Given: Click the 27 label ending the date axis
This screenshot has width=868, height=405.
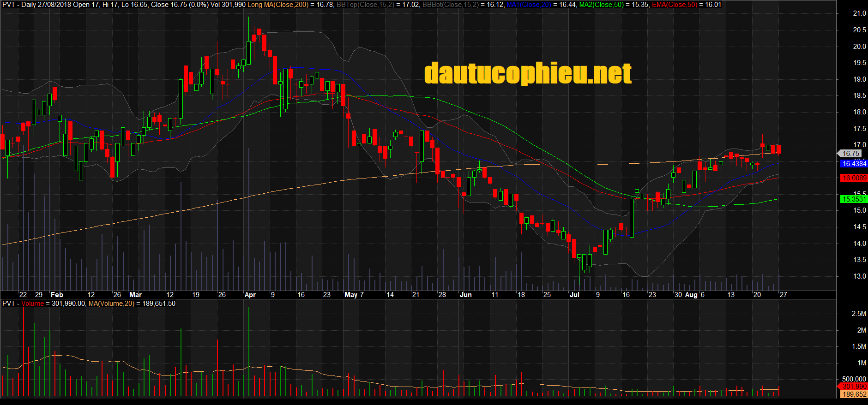Looking at the screenshot, I should point(784,295).
